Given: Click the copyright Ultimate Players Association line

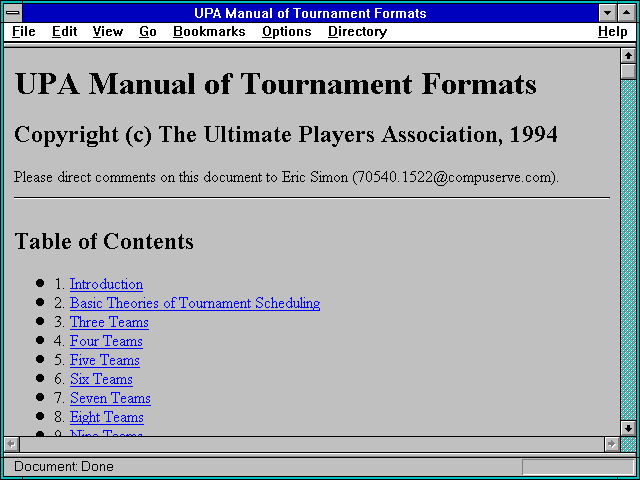Looking at the screenshot, I should (x=286, y=135).
